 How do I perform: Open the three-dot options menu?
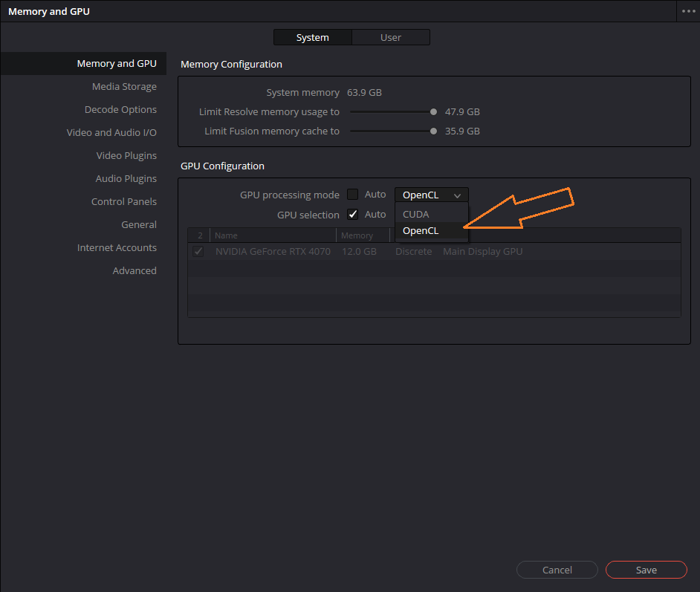(688, 11)
